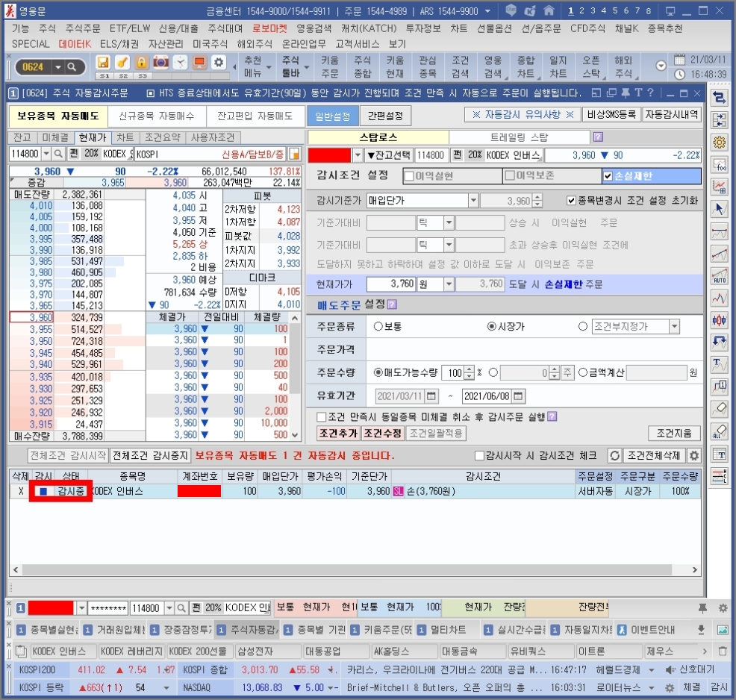Viewport: 736px width, 700px height.
Task: Open the 주식주문 menu
Action: 83,28
